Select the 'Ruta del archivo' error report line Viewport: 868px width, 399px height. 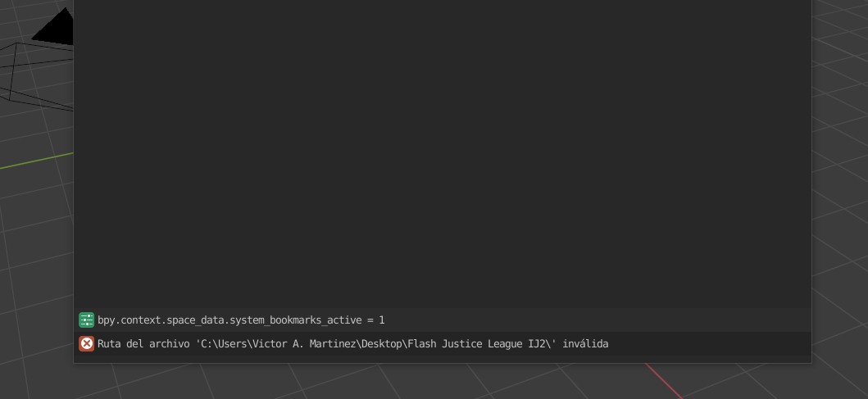coord(352,343)
